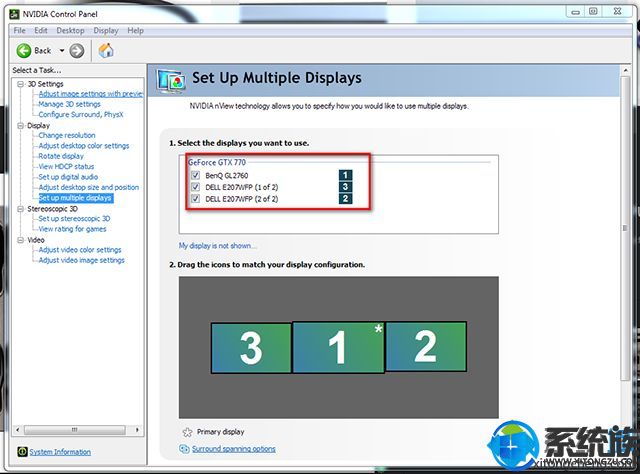Viewport: 640px width, 474px height.
Task: Click the main pane scroll up arrow
Action: click(x=625, y=70)
